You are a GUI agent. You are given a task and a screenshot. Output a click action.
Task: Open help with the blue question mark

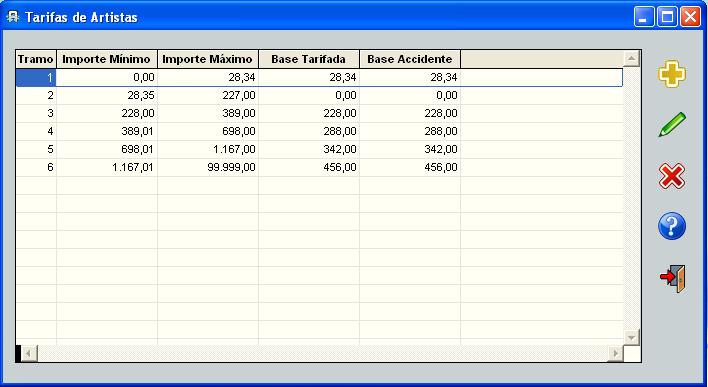[671, 226]
